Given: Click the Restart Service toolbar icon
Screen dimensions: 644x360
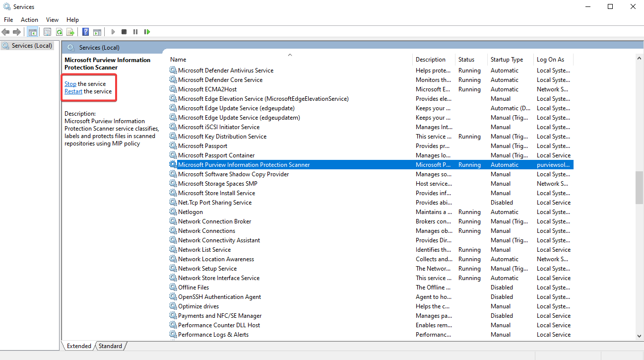Looking at the screenshot, I should [x=147, y=32].
